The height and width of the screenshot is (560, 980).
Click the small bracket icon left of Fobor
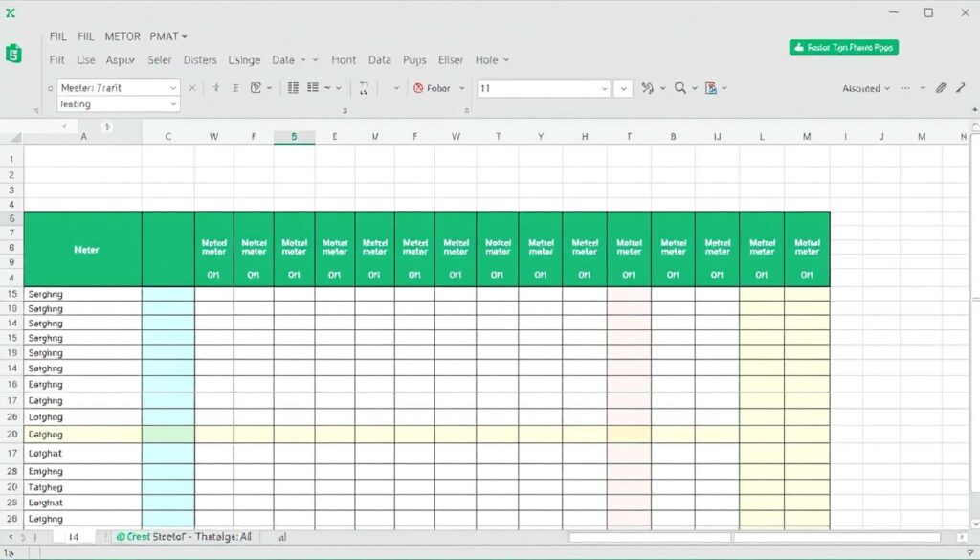364,88
